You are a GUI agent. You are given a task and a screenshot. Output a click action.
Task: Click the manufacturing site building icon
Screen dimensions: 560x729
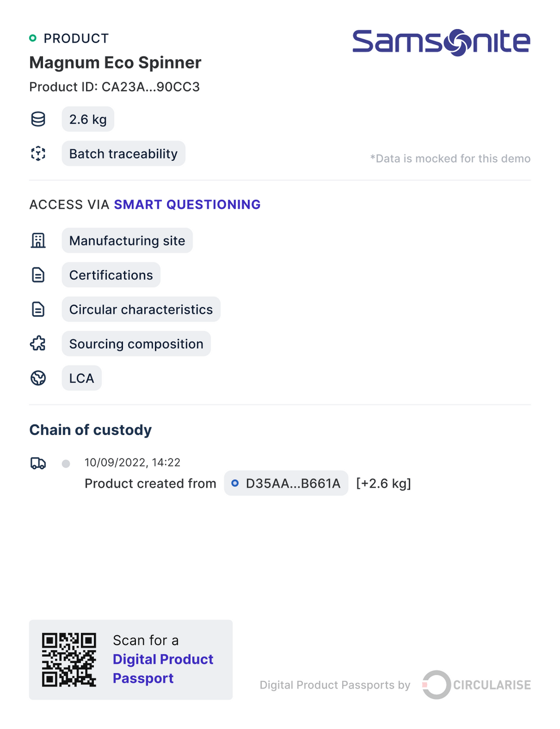[38, 241]
